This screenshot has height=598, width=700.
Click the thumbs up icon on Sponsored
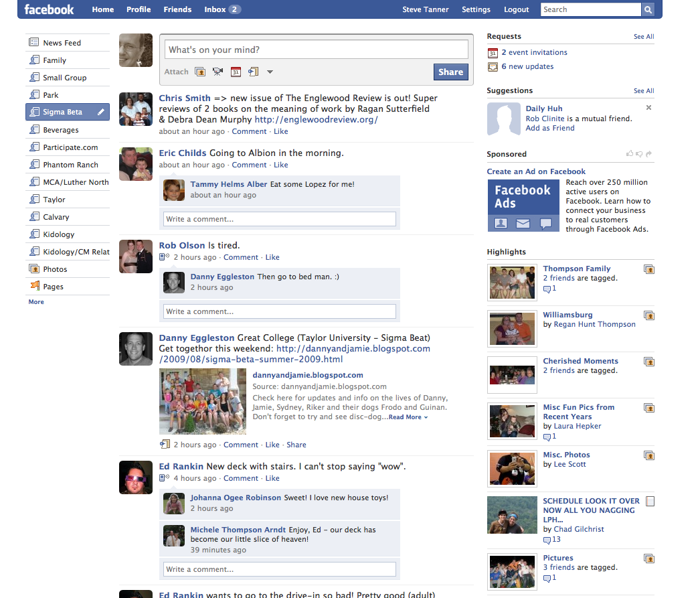(630, 153)
